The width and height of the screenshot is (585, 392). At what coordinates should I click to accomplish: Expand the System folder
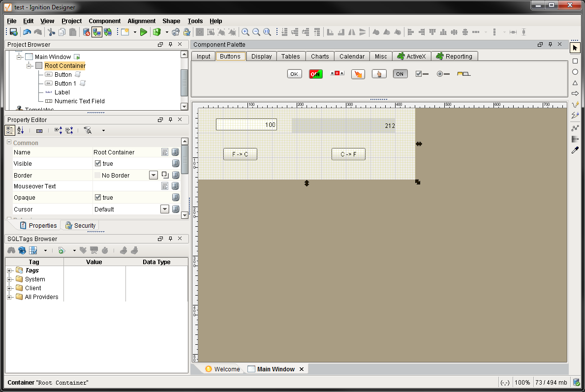pos(10,279)
